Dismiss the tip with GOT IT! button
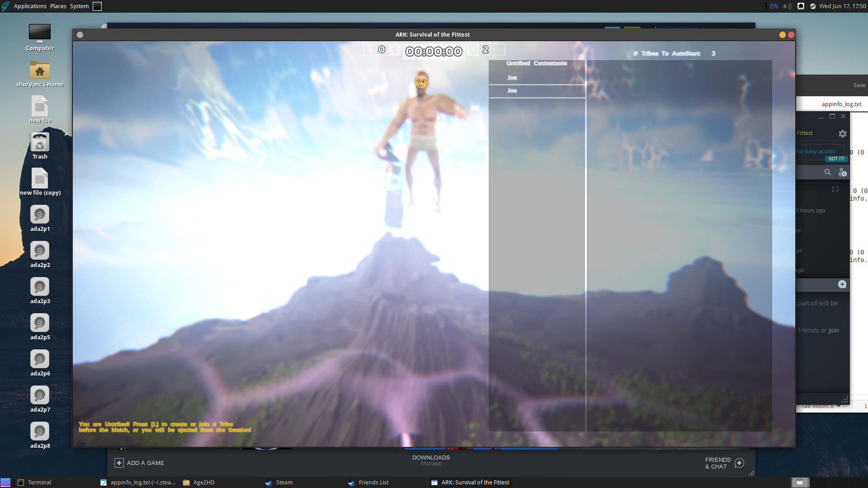 pyautogui.click(x=836, y=159)
